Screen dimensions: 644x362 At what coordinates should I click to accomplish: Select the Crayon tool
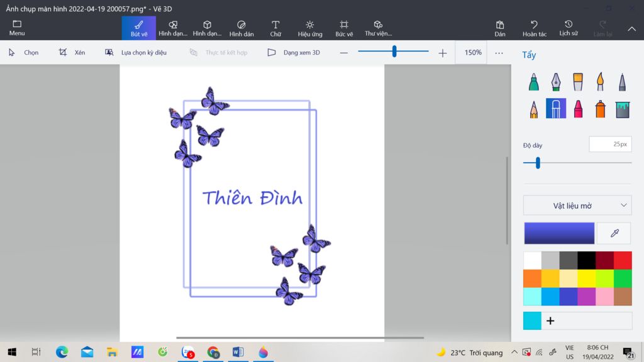pyautogui.click(x=578, y=109)
